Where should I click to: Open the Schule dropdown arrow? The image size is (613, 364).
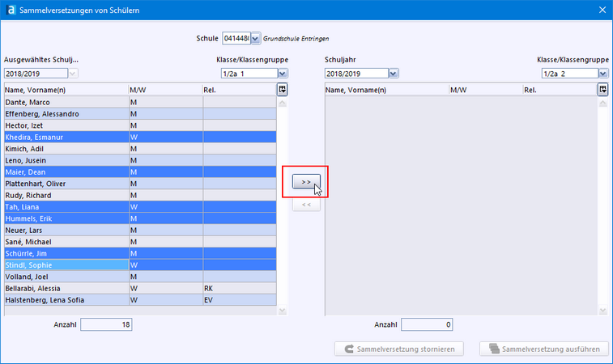(256, 38)
